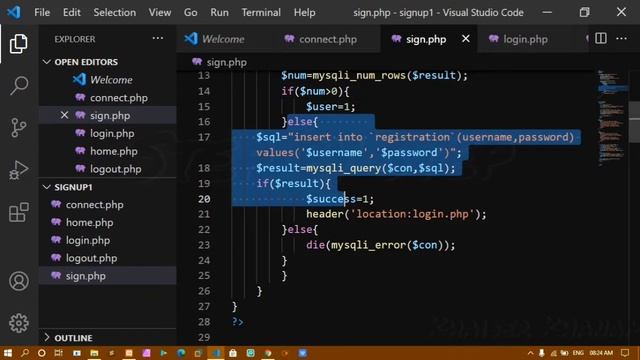
Task: Click the die(mysqli_error($con)) code line
Action: click(x=380, y=245)
